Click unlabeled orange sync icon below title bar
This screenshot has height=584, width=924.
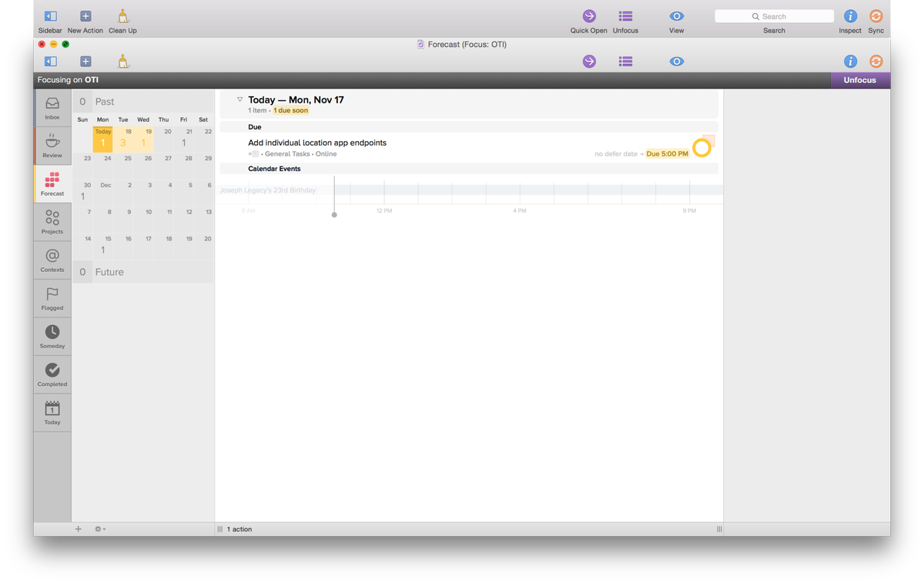875,62
